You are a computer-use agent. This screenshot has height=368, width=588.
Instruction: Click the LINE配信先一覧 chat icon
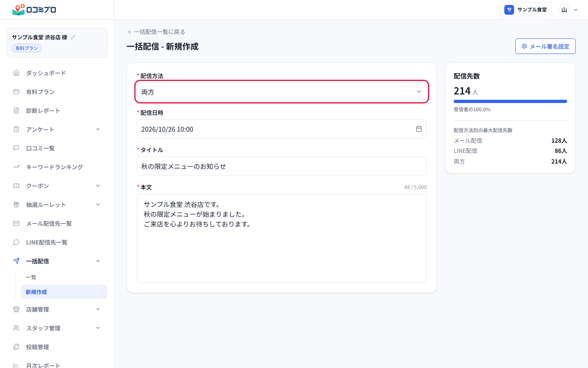click(x=16, y=242)
